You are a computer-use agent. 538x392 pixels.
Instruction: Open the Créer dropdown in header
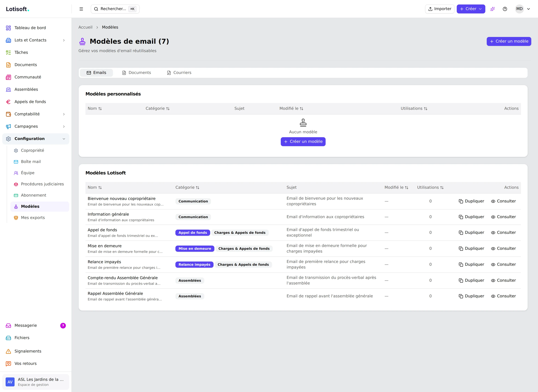point(471,9)
